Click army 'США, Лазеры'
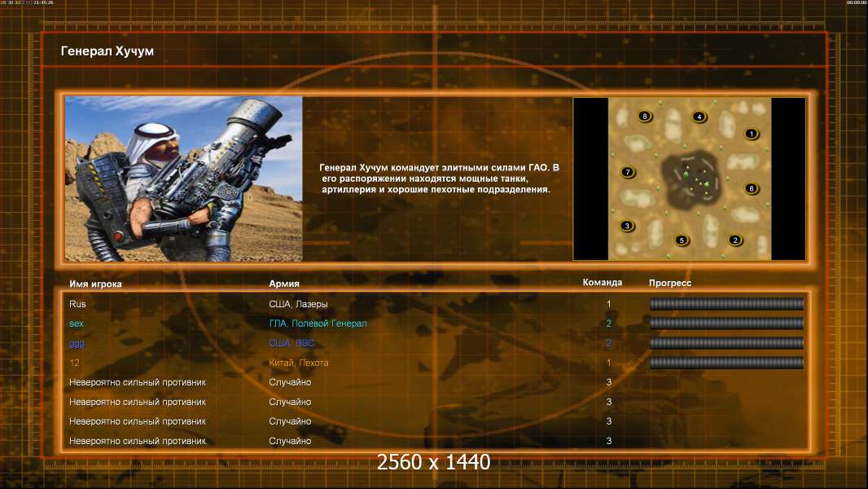Screen dimensions: 868x489 point(298,304)
